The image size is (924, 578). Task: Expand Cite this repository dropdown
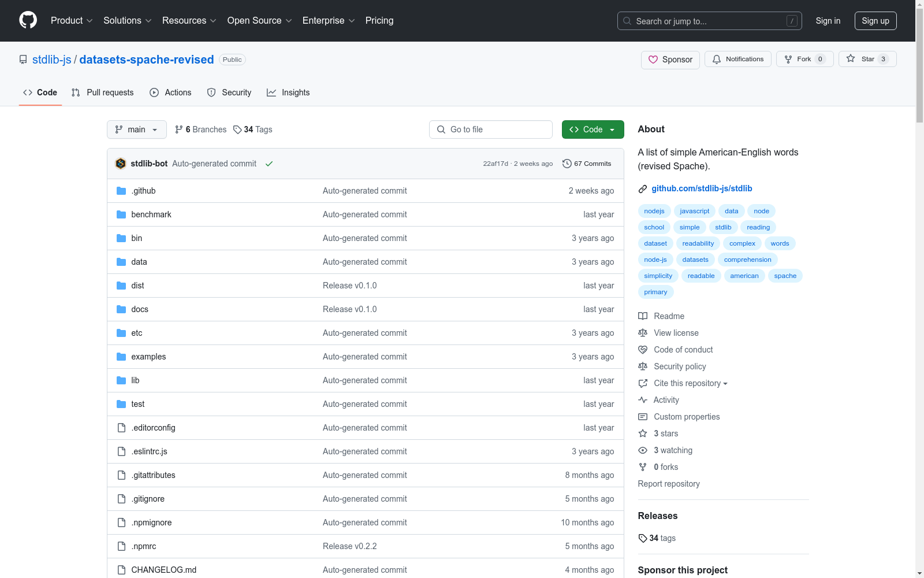tap(691, 383)
